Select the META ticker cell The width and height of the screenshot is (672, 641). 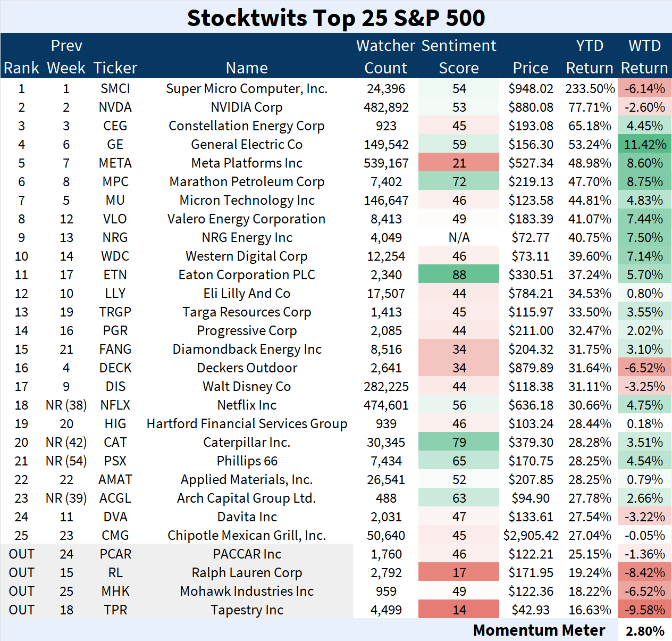[x=115, y=163]
